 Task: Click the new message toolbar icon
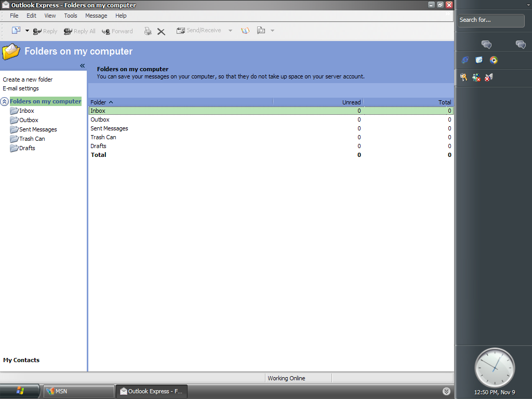16,31
